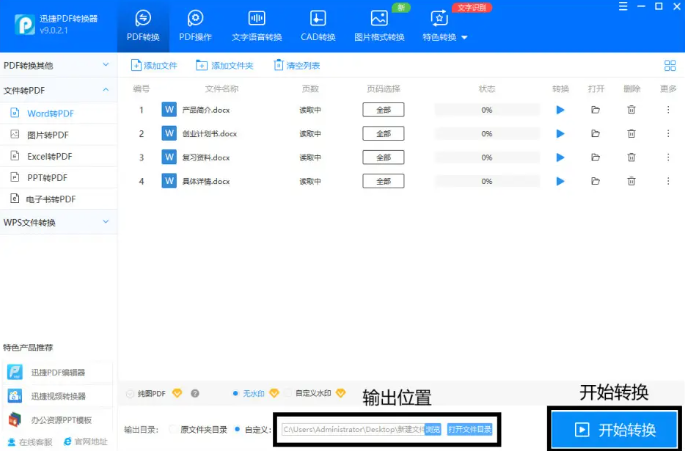Click the 开始转换 button

[614, 430]
